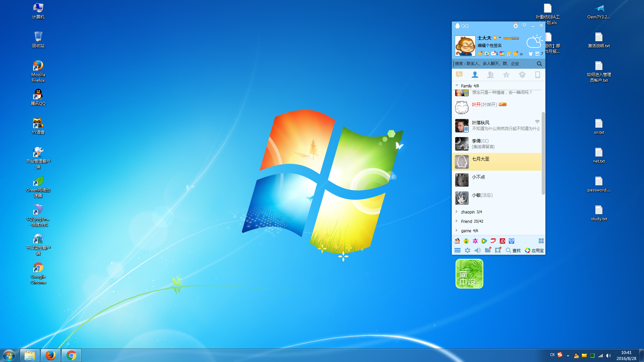Image resolution: width=644 pixels, height=362 pixels.
Task: Click Sogou input method tray icon
Action: coord(560,355)
